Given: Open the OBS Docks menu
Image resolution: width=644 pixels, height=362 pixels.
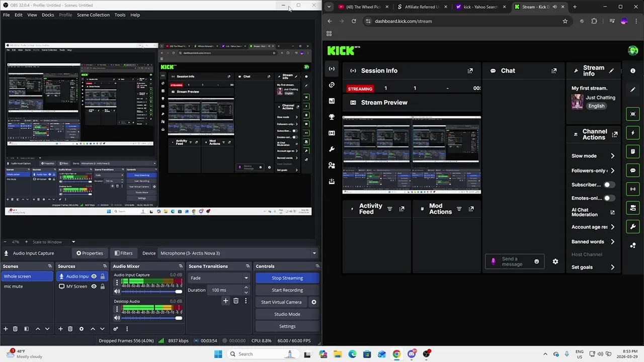Looking at the screenshot, I should pyautogui.click(x=48, y=15).
